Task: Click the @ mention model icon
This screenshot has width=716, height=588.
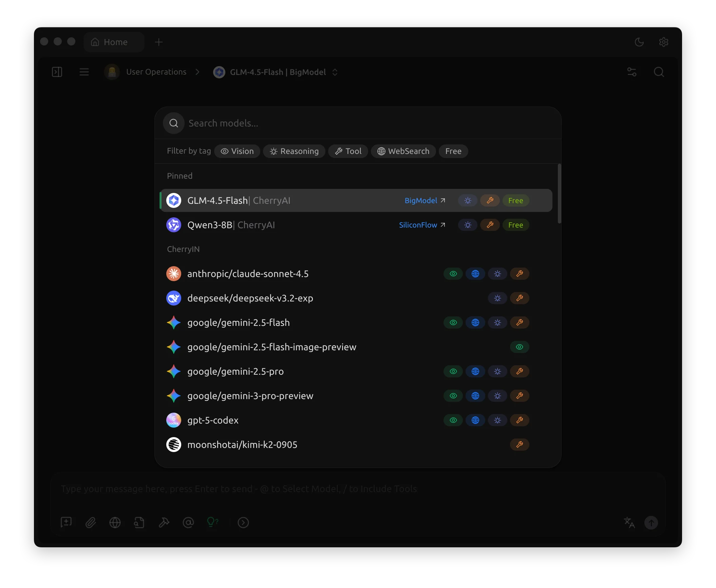Action: coord(188,523)
